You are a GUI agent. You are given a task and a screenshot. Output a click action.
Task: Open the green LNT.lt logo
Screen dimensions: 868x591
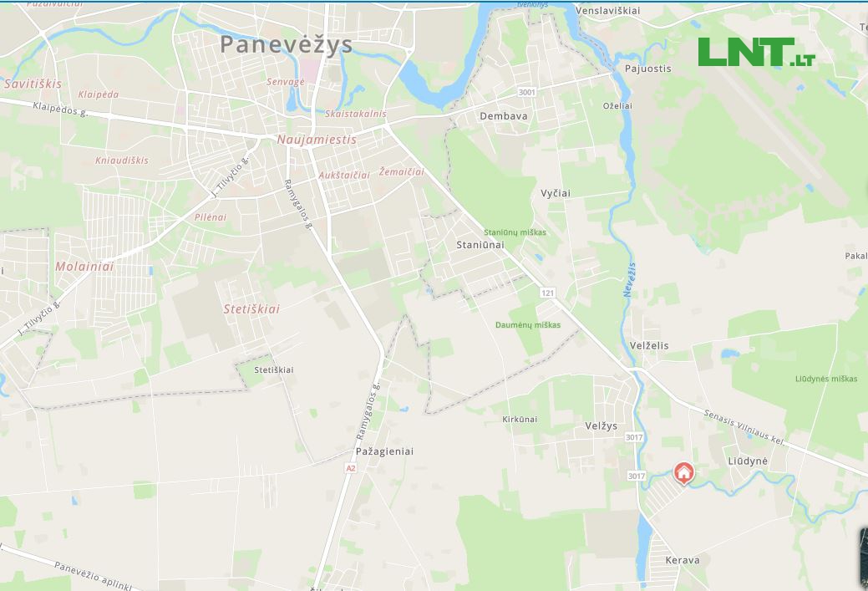click(x=757, y=52)
